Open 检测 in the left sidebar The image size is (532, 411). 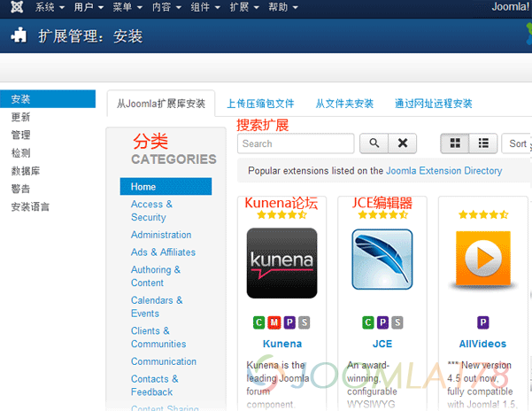pos(20,152)
